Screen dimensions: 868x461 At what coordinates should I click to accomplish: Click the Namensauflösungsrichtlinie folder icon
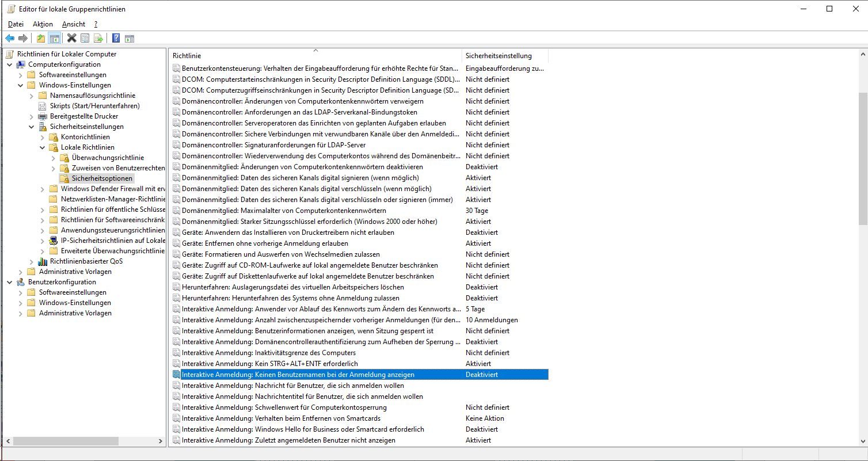[43, 96]
